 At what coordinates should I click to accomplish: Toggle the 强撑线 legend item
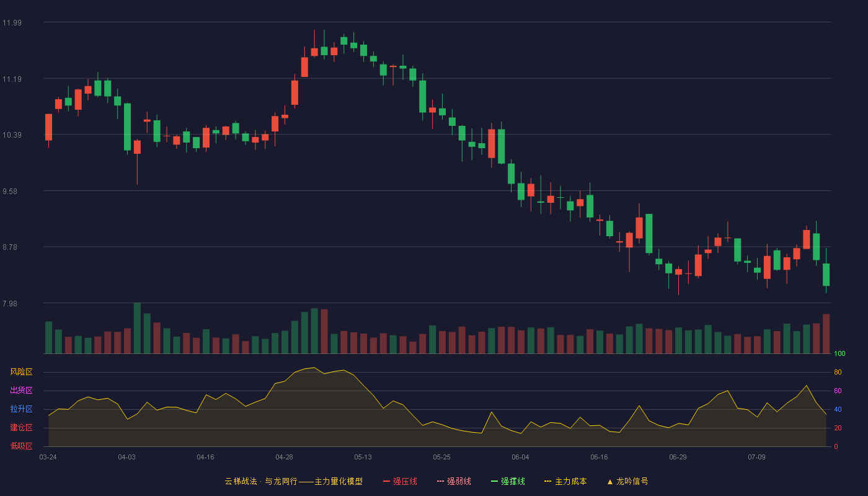[x=508, y=481]
